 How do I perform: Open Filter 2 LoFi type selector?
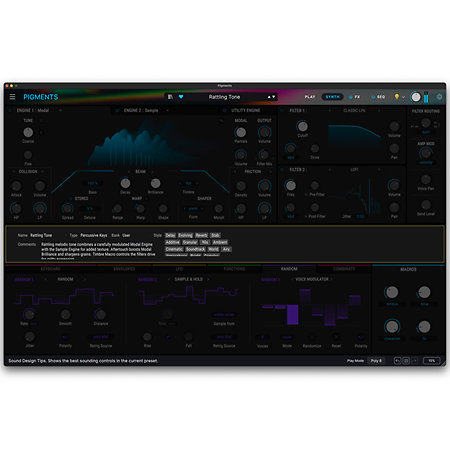tap(354, 170)
